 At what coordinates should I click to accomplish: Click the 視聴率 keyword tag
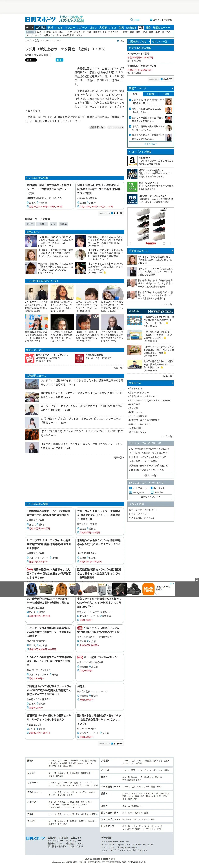click(x=63, y=224)
